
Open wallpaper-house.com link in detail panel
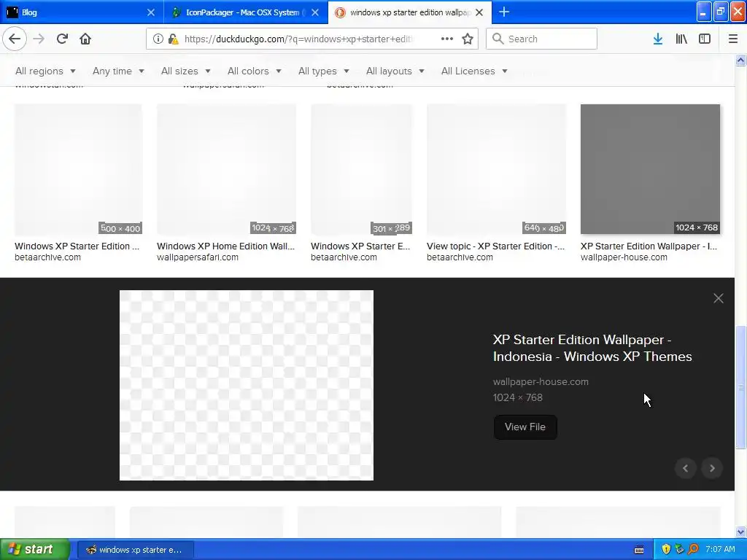point(541,382)
